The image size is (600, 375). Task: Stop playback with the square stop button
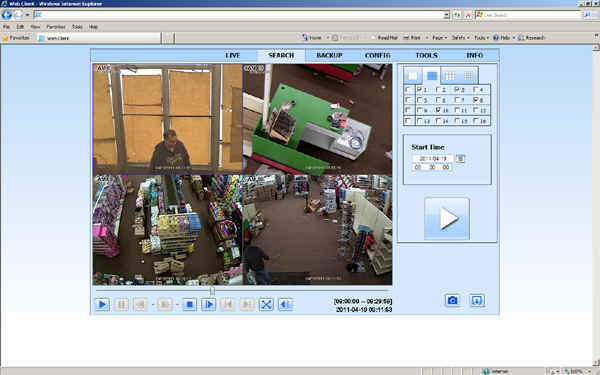point(189,305)
